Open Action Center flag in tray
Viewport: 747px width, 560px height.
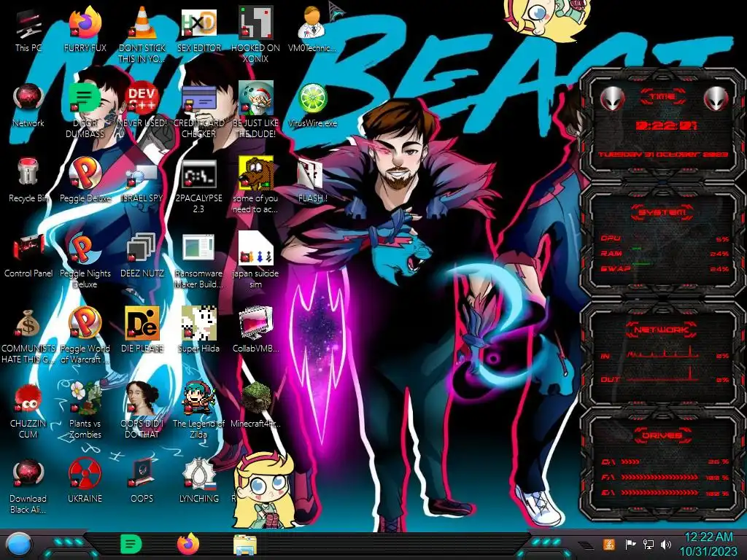(x=630, y=544)
